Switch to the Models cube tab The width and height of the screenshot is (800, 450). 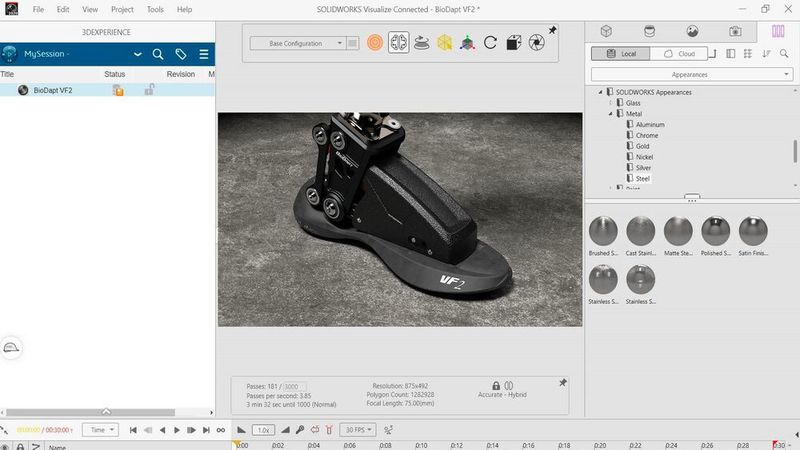[x=606, y=31]
